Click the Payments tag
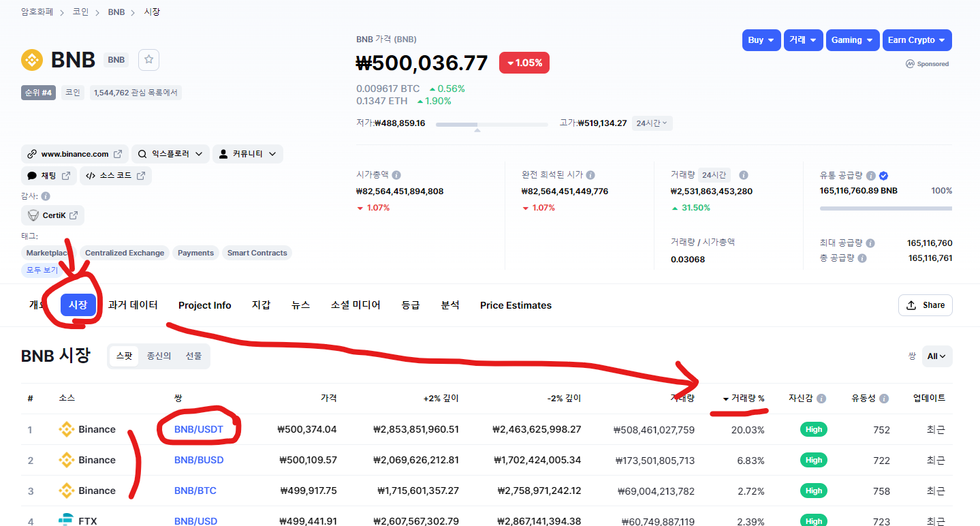This screenshot has height=526, width=980. coord(195,253)
